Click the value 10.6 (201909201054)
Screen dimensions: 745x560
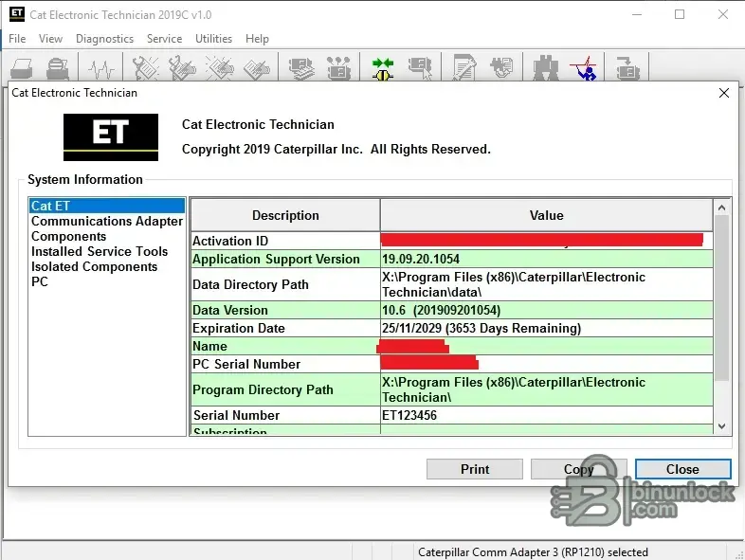(441, 310)
